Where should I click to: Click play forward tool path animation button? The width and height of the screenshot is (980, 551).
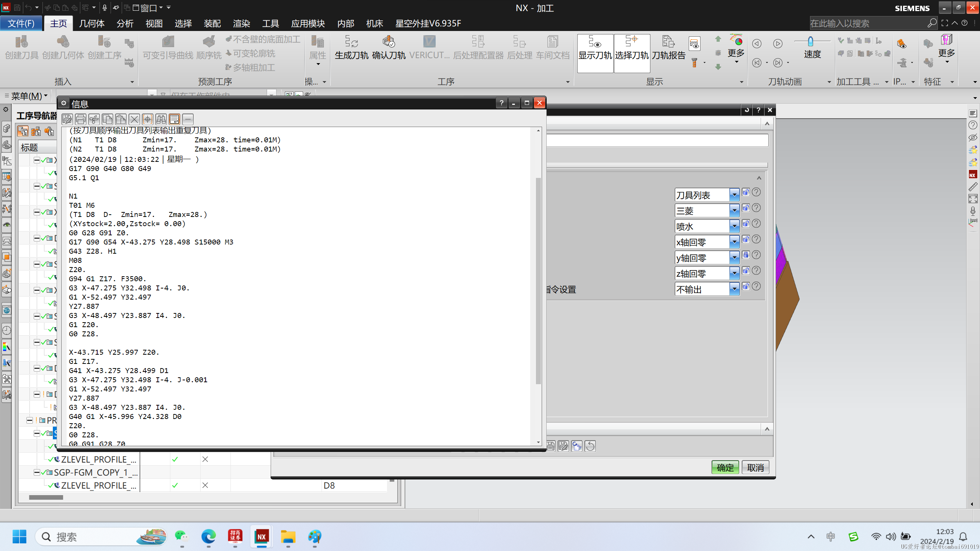(777, 44)
